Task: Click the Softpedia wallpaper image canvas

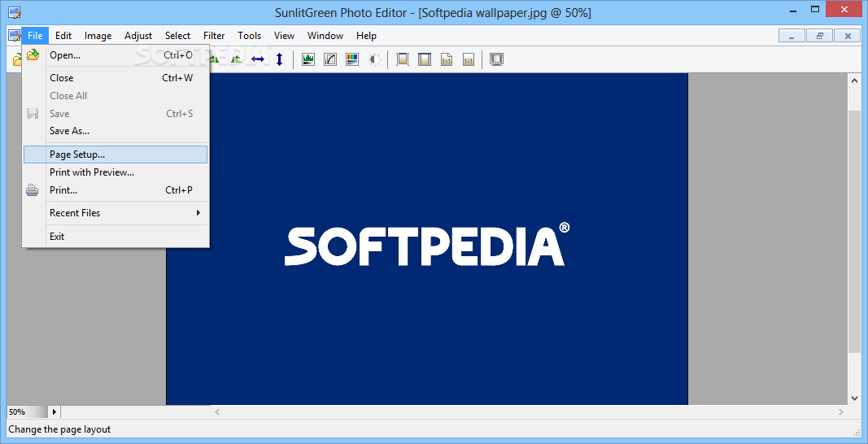Action: [x=427, y=238]
